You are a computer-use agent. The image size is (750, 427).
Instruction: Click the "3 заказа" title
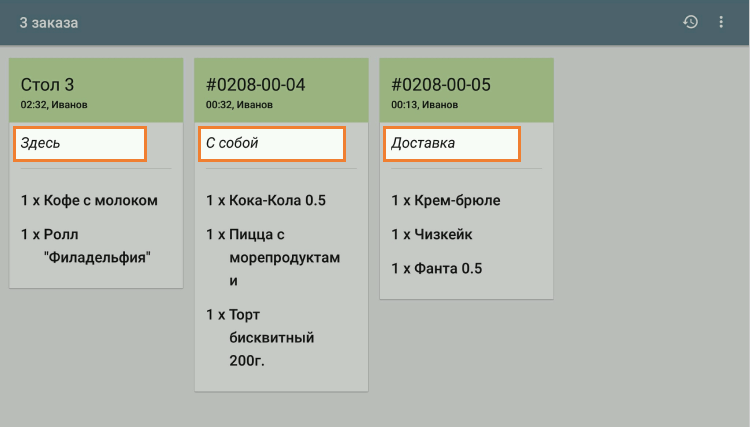49,22
